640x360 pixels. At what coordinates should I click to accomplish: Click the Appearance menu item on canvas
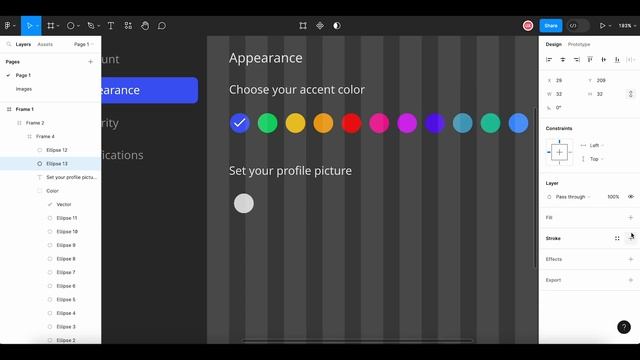150,90
